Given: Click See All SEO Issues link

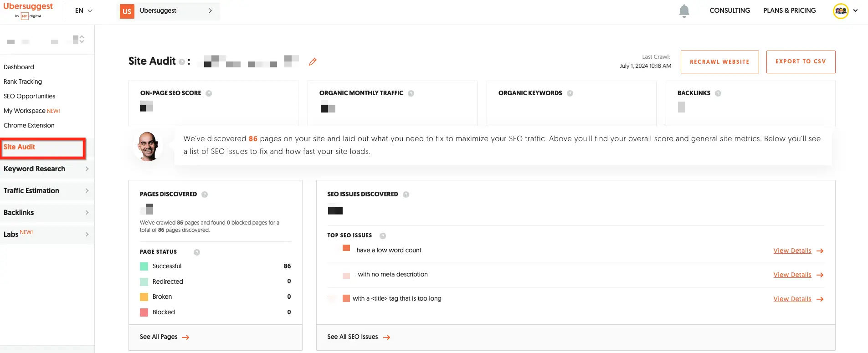Looking at the screenshot, I should 353,337.
